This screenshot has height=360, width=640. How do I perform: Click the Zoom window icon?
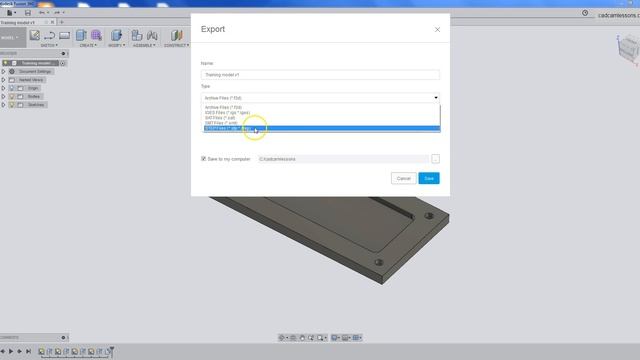point(320,338)
